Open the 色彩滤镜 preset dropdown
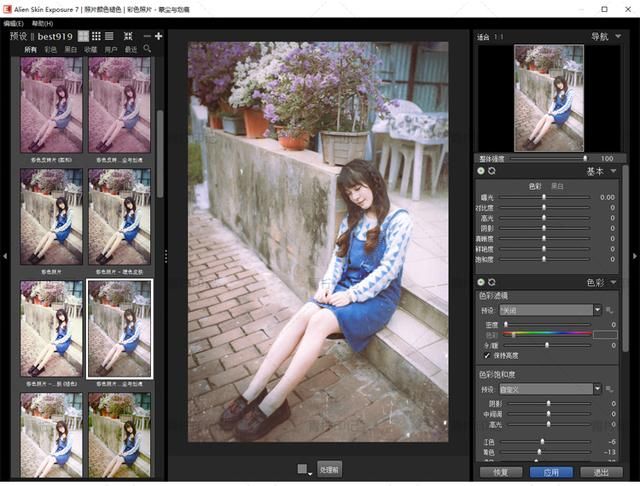 coord(598,310)
